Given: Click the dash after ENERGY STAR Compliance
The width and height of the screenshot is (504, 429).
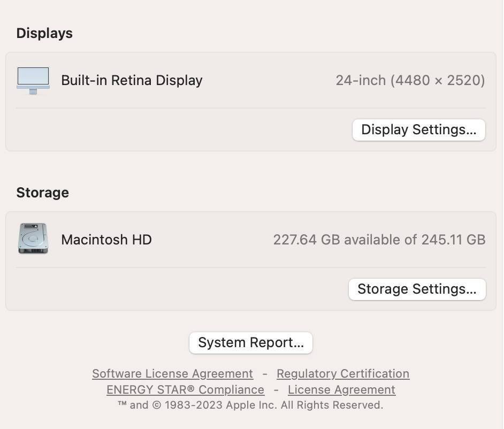Looking at the screenshot, I should [x=276, y=389].
